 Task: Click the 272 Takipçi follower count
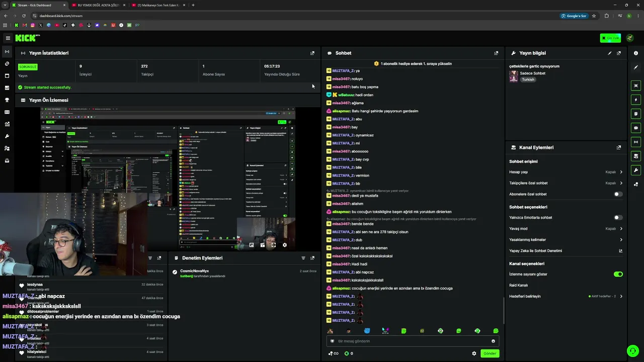144,66
